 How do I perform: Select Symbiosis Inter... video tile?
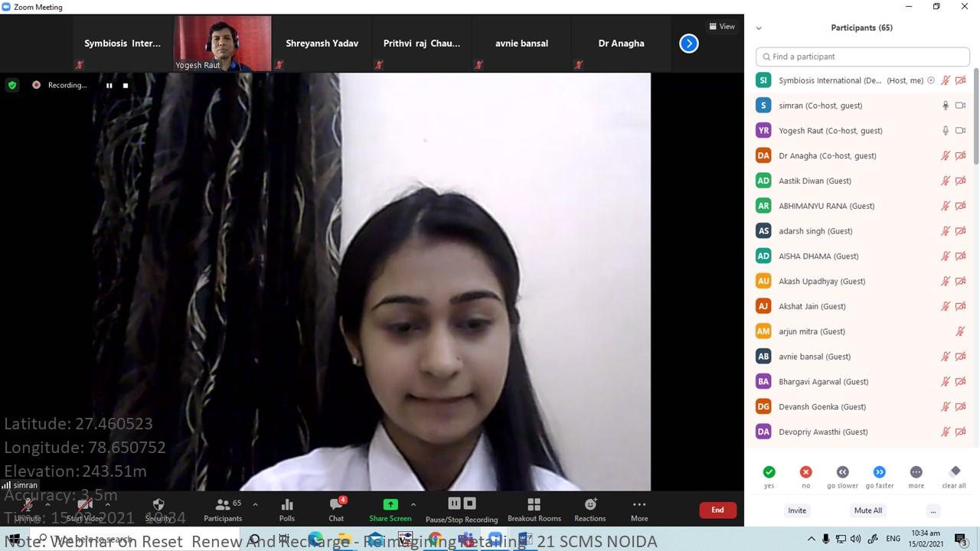tap(122, 44)
